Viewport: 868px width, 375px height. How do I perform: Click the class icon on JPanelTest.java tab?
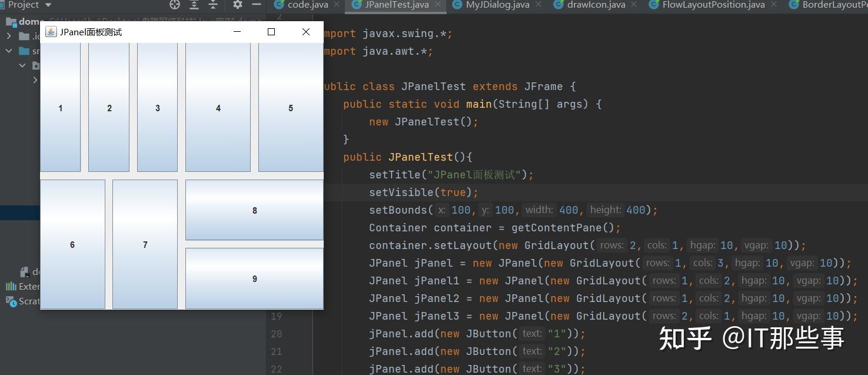355,6
